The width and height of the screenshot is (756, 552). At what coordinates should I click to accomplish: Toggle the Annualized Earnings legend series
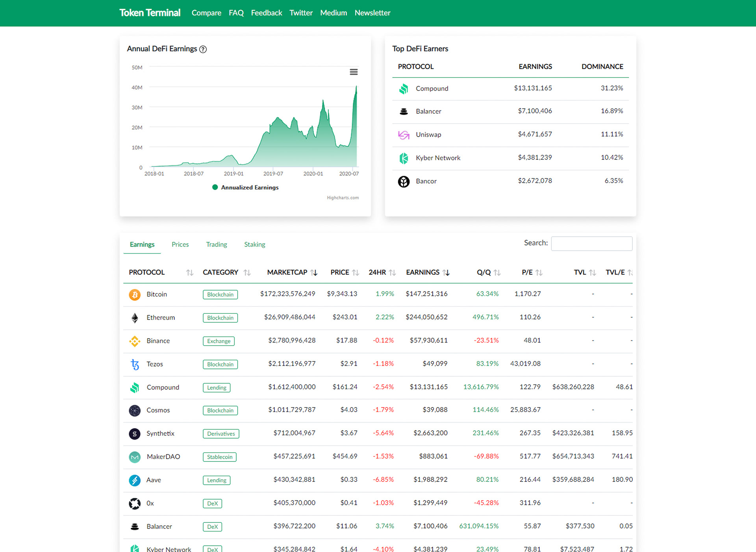[245, 187]
